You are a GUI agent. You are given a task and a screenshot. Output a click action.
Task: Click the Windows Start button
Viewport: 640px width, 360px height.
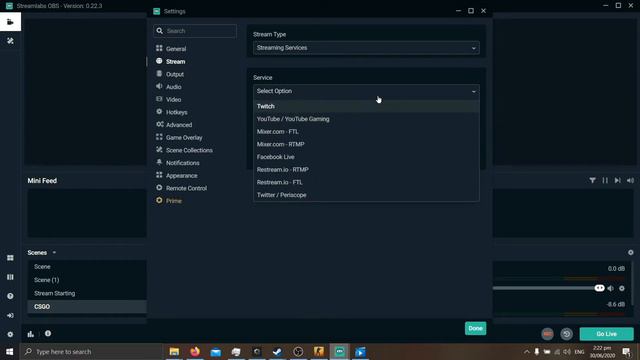(x=9, y=351)
